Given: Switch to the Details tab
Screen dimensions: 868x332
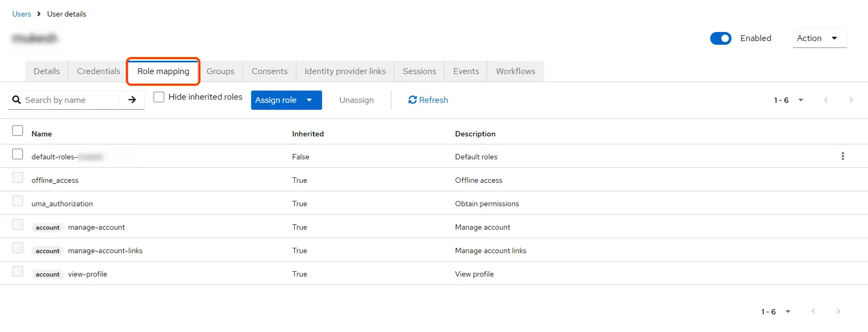Looking at the screenshot, I should coord(47,71).
